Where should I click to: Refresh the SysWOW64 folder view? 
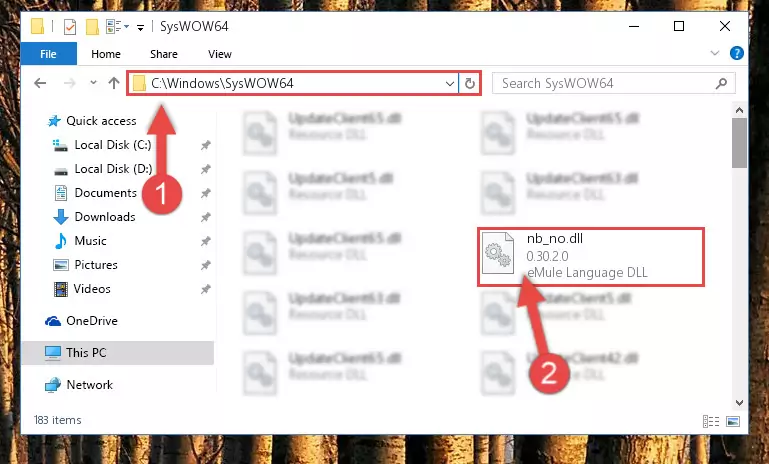[x=469, y=83]
